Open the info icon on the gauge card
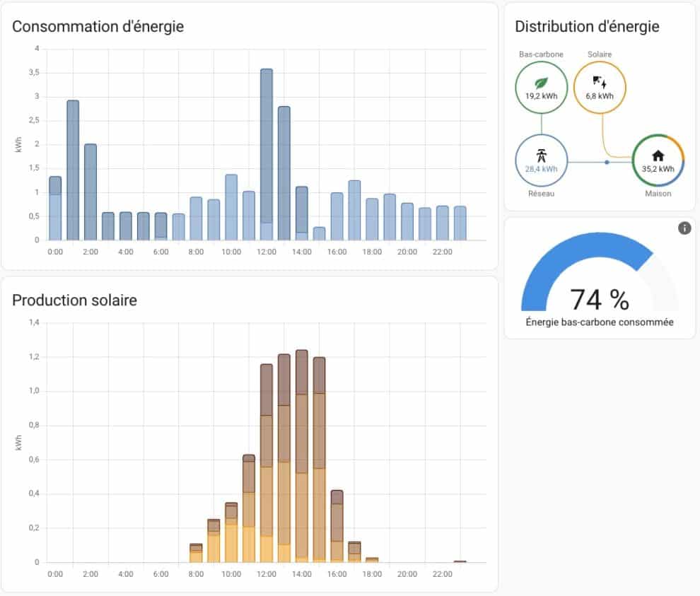The width and height of the screenshot is (700, 596). (x=683, y=228)
